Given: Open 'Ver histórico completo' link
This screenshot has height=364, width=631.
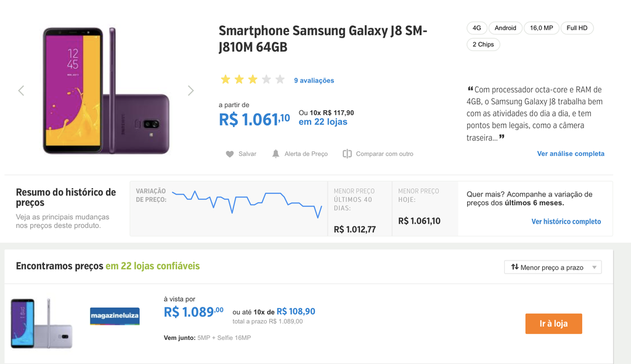Looking at the screenshot, I should pyautogui.click(x=566, y=222).
